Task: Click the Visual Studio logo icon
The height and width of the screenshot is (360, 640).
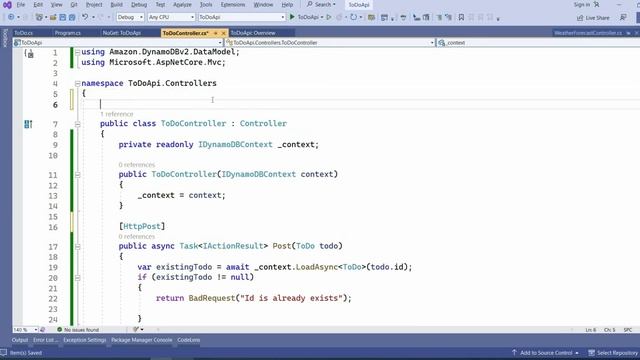Action: [7, 5]
